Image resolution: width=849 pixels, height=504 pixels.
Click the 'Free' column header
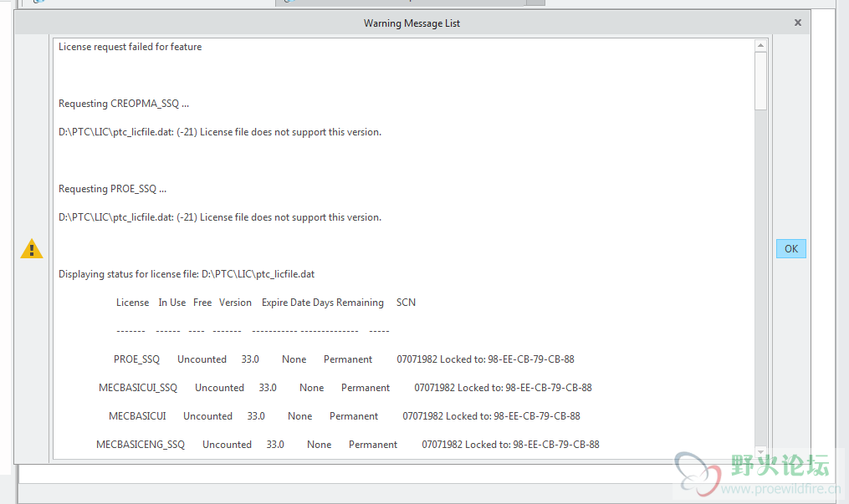202,303
